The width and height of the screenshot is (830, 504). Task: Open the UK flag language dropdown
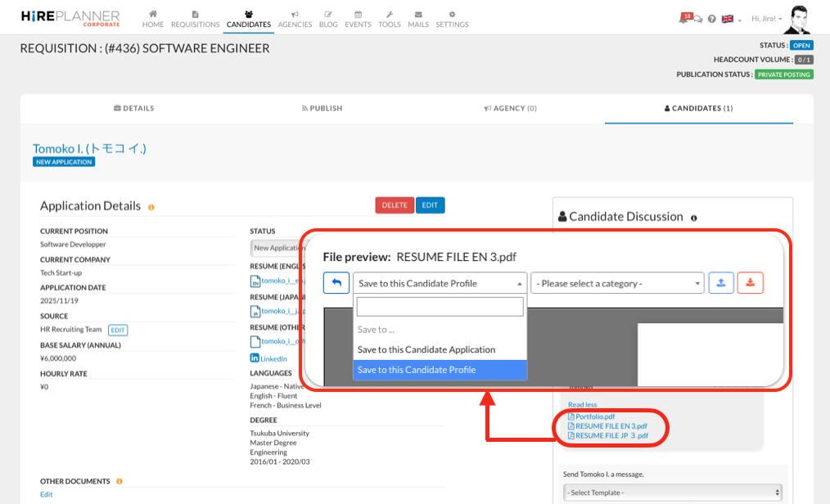(x=730, y=20)
